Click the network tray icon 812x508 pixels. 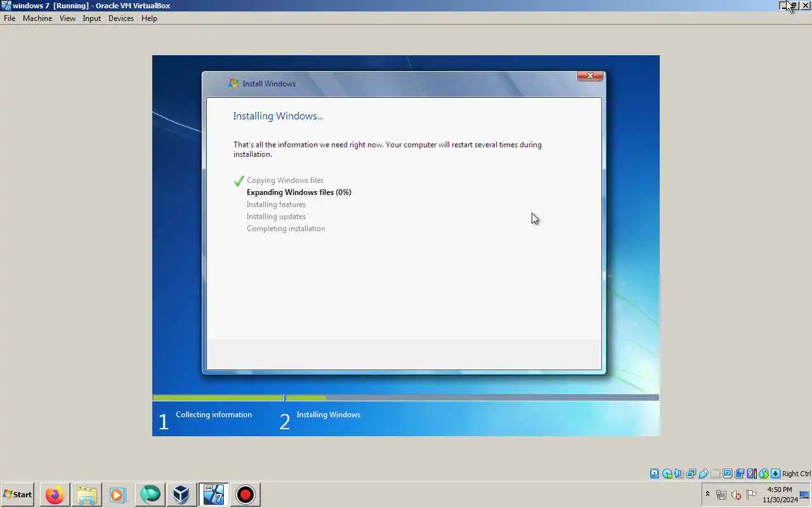point(721,495)
